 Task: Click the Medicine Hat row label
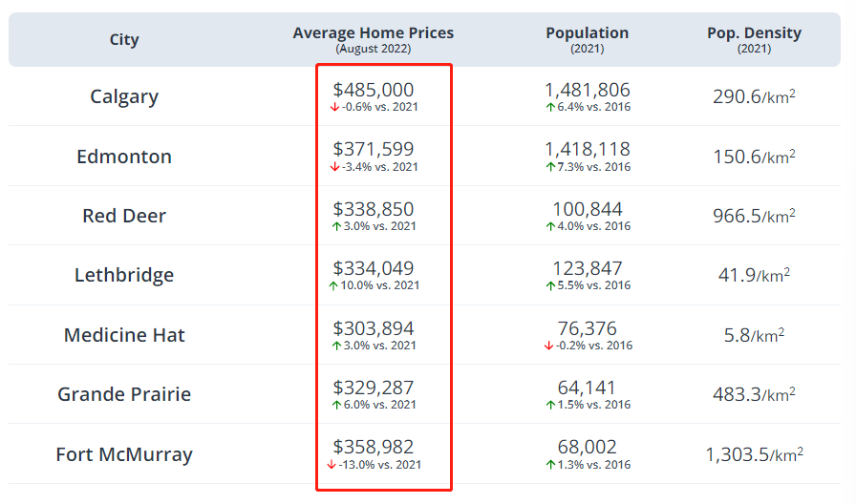click(x=124, y=335)
